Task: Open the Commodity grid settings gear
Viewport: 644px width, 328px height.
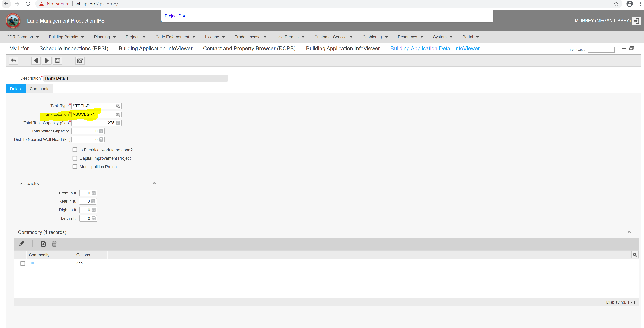Action: (635, 255)
